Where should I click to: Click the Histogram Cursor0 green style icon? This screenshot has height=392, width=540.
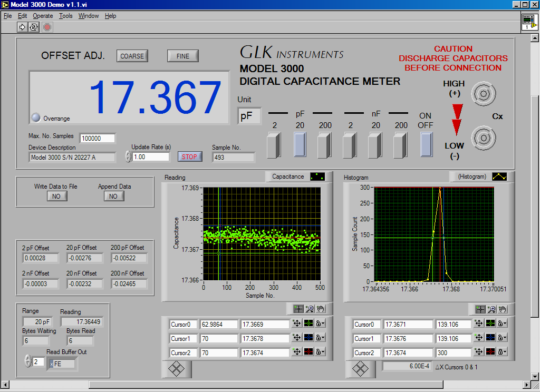pyautogui.click(x=490, y=324)
